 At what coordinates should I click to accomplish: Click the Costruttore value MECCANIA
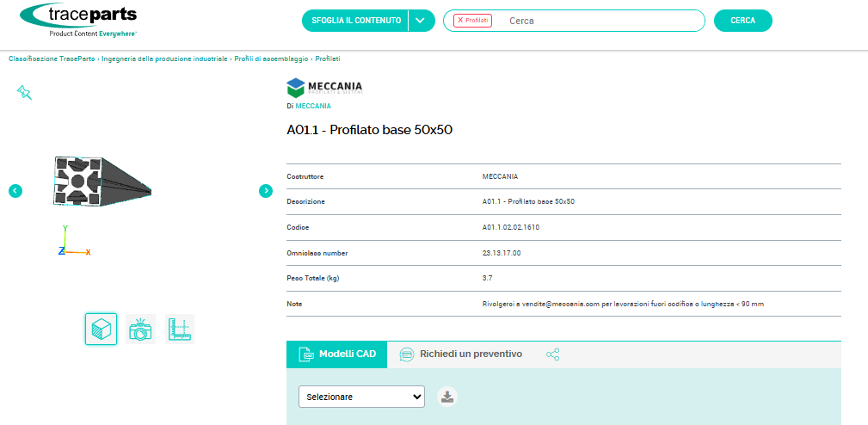501,176
